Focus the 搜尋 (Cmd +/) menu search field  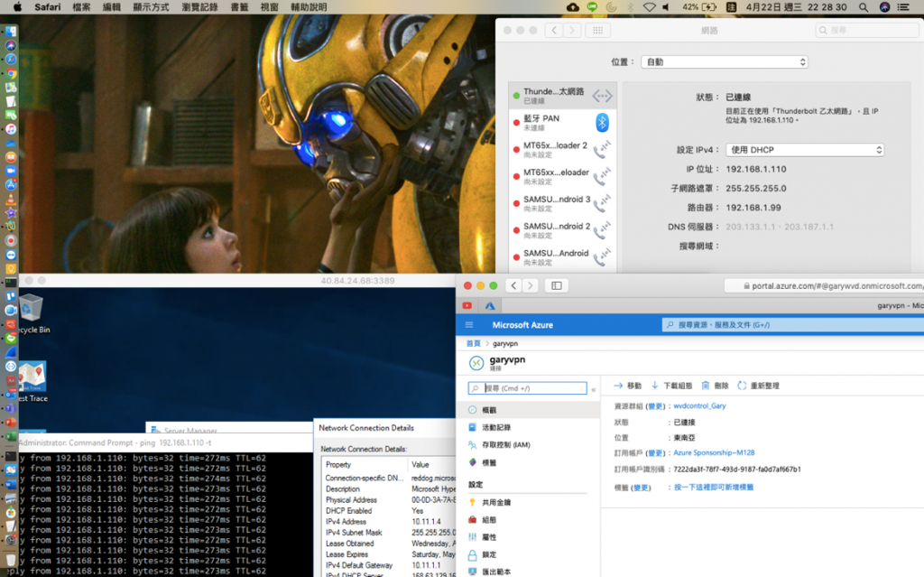[x=527, y=388]
